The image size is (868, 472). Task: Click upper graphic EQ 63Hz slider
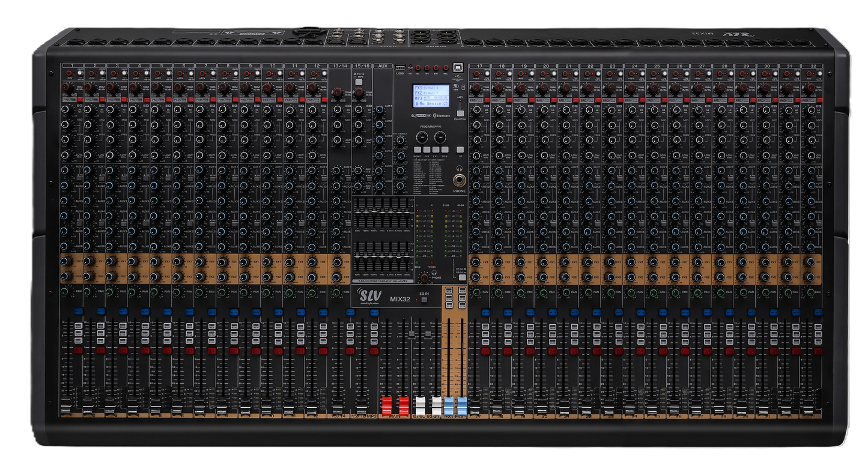click(x=357, y=212)
